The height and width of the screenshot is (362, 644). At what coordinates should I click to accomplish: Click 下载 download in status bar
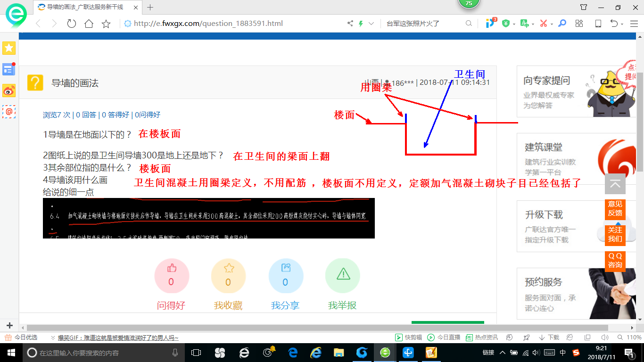coord(549,337)
